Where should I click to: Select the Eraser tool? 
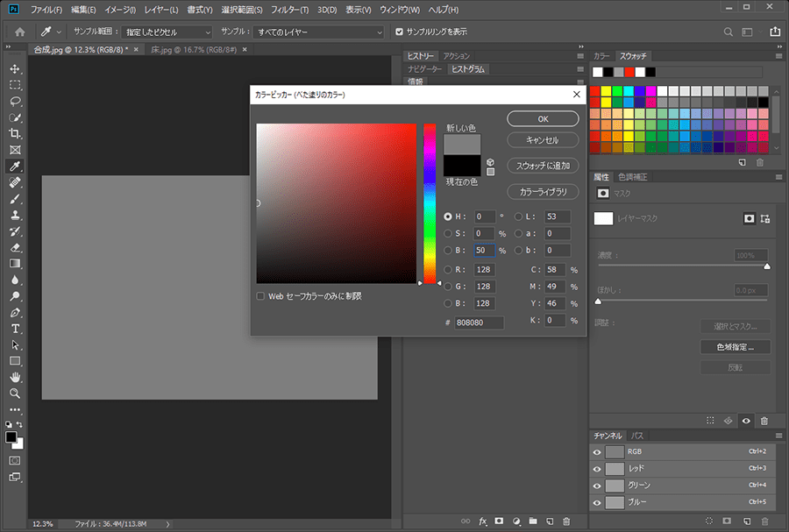click(15, 248)
